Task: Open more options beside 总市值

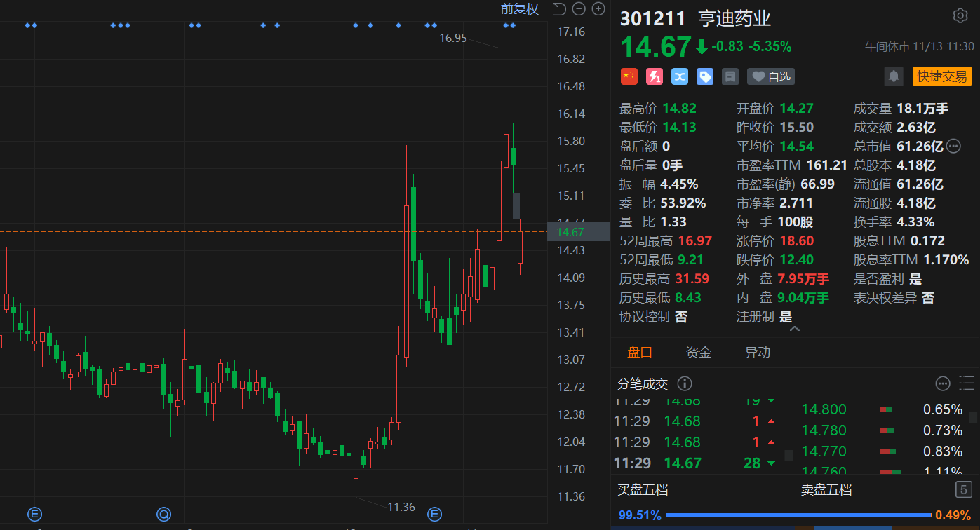Action: (953, 146)
